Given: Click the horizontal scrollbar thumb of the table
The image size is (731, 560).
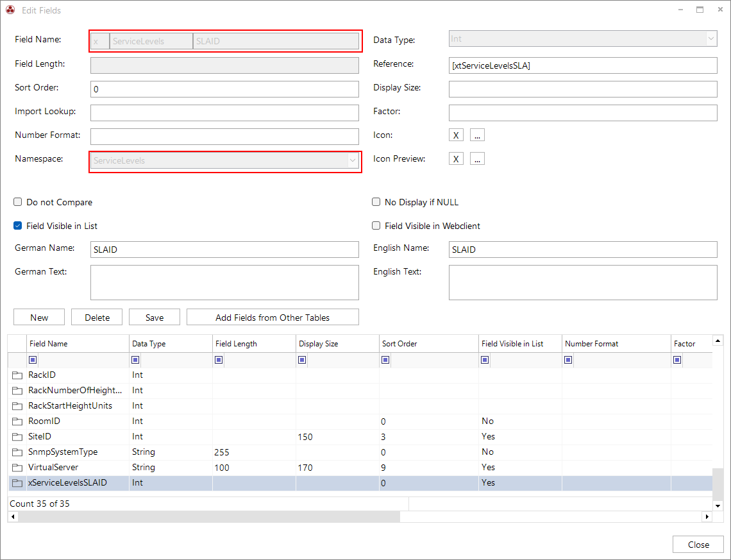Looking at the screenshot, I should [209, 516].
